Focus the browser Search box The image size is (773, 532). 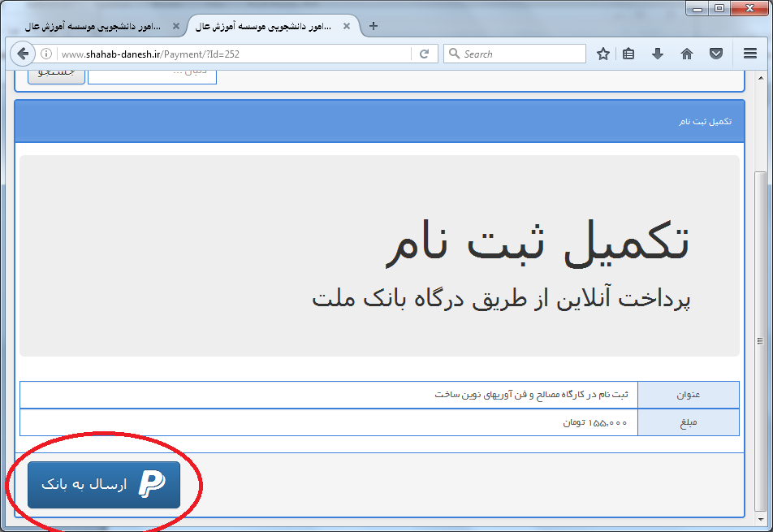click(x=515, y=54)
